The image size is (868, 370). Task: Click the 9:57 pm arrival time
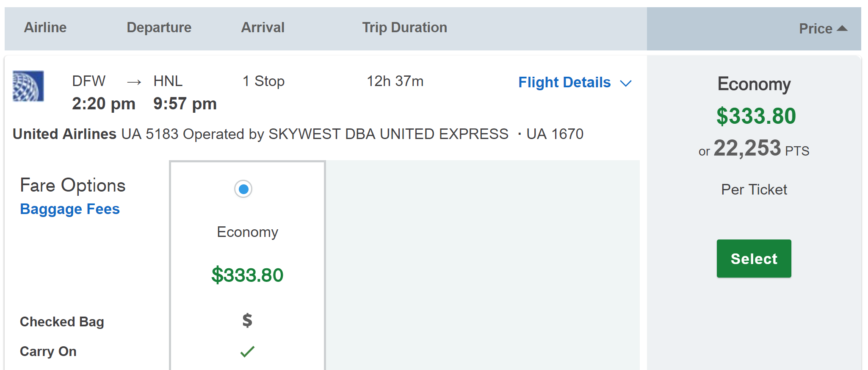(185, 104)
